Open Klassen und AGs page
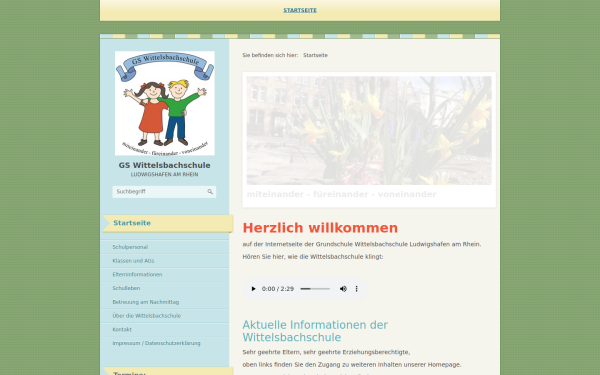This screenshot has height=375, width=600. tap(133, 261)
